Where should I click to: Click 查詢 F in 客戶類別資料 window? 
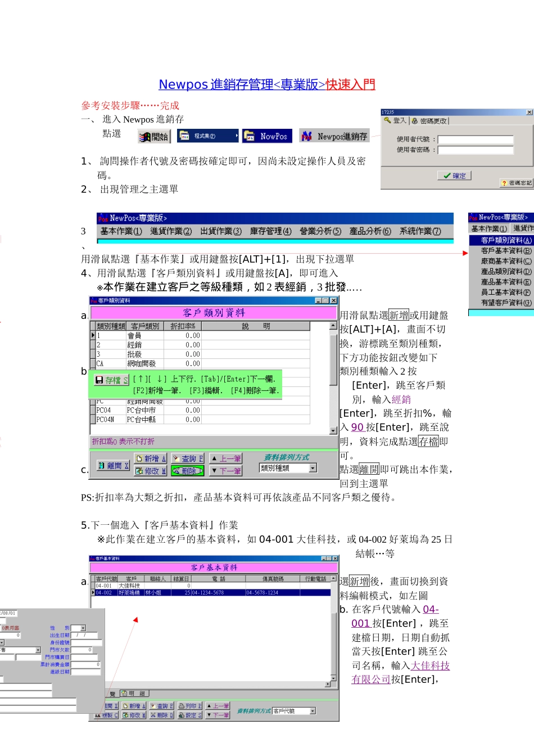[188, 458]
